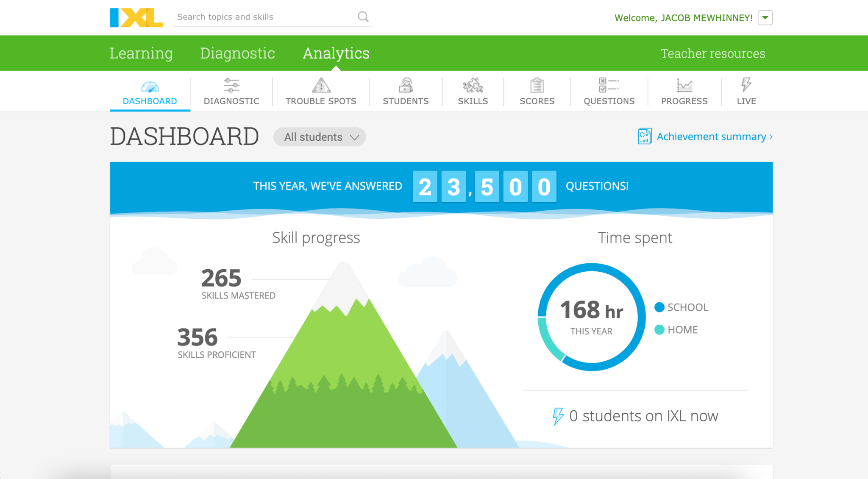Open the Progress chart icon
Screen dimensions: 868x479
click(684, 85)
